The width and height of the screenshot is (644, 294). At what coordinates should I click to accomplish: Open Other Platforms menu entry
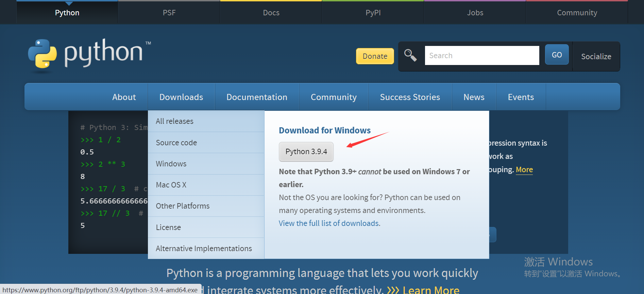[x=183, y=206]
